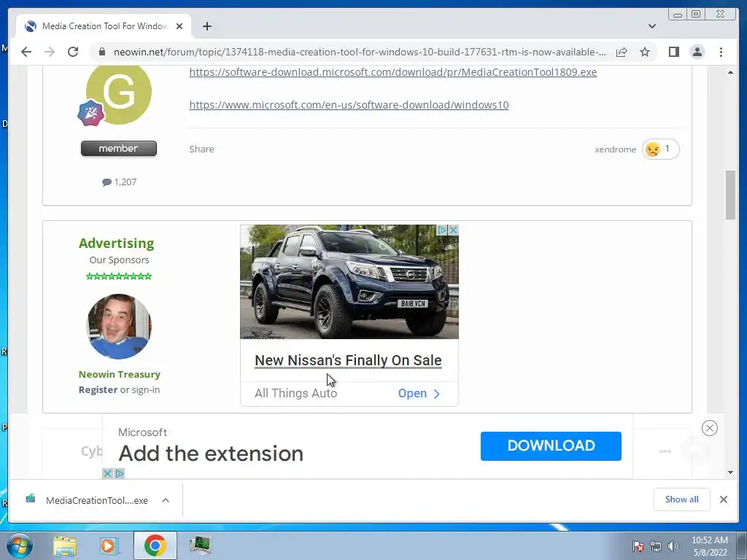747x560 pixels.
Task: Click the forward navigation arrow
Action: (50, 52)
